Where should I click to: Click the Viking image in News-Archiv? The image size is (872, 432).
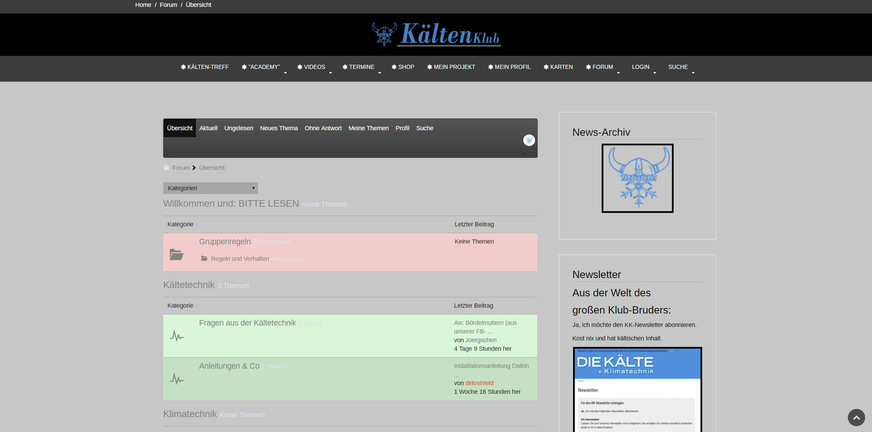pyautogui.click(x=637, y=178)
